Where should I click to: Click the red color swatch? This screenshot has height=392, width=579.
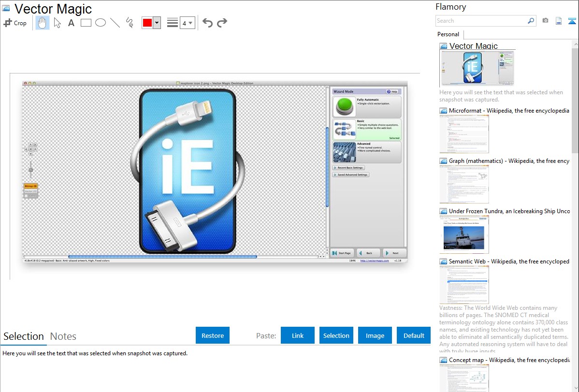click(147, 23)
